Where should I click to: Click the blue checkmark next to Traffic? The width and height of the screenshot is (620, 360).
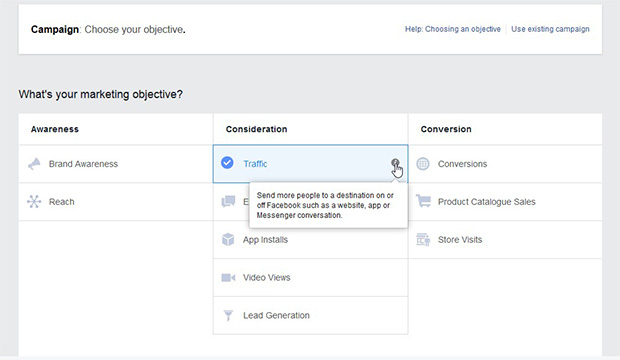click(x=227, y=163)
